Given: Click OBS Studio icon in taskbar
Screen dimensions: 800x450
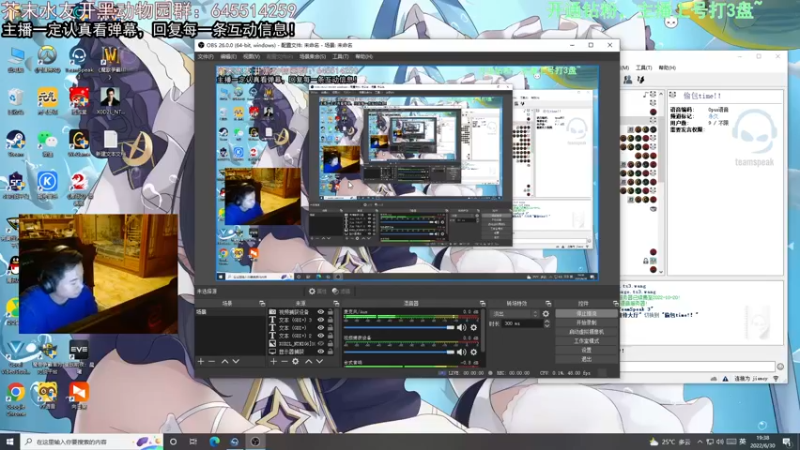Looking at the screenshot, I should pyautogui.click(x=255, y=441).
